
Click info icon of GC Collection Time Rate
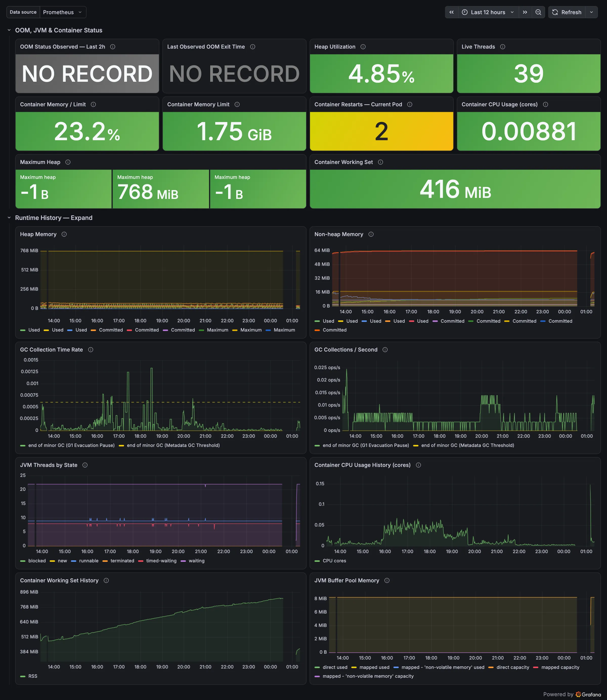[91, 349]
